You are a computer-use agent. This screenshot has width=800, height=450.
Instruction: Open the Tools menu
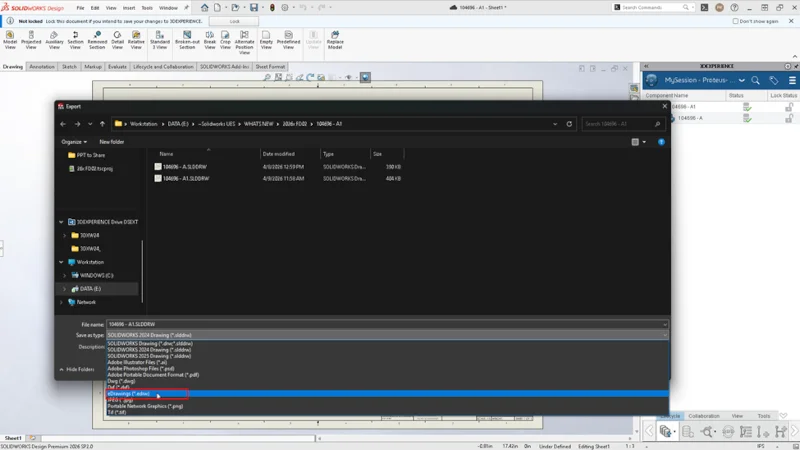(146, 8)
